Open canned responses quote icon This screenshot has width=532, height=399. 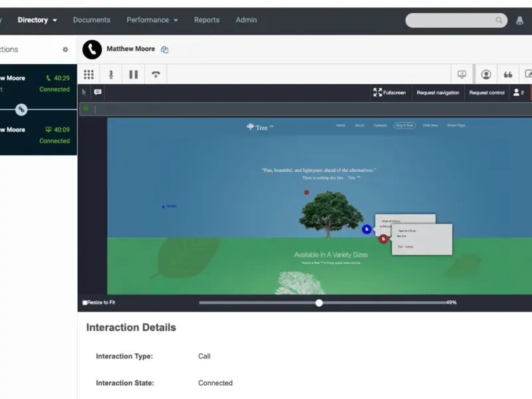(508, 74)
